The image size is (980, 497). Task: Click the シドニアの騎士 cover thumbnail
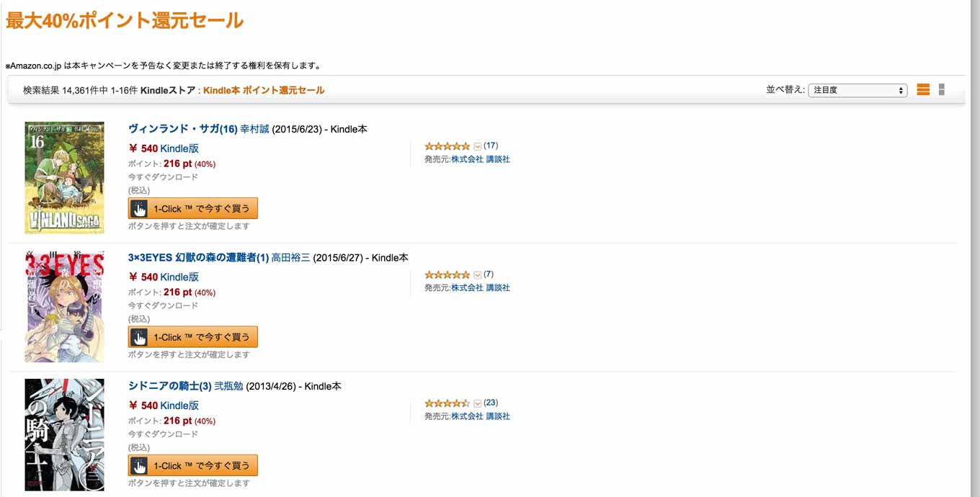click(64, 434)
